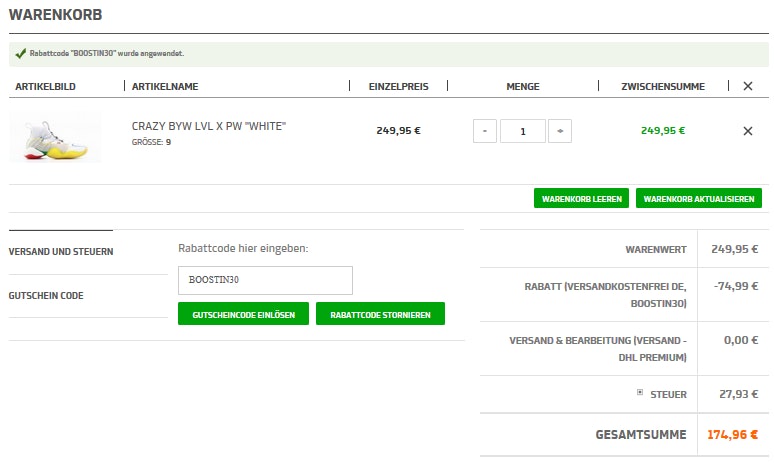This screenshot has height=463, width=774.
Task: Click the BOOSTIN30 applied confirmation message
Action: pyautogui.click(x=107, y=53)
